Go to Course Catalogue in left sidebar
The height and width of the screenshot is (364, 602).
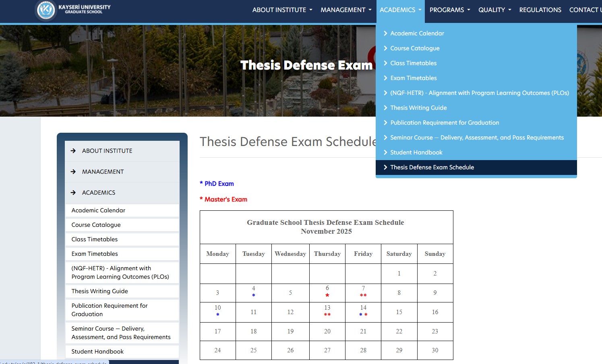(x=96, y=225)
